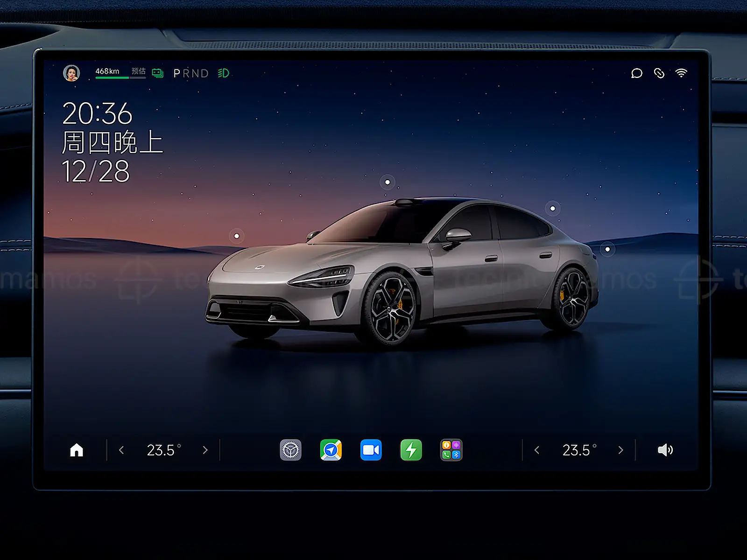The image size is (747, 560).
Task: Launch the Maps navigation app
Action: point(331,450)
